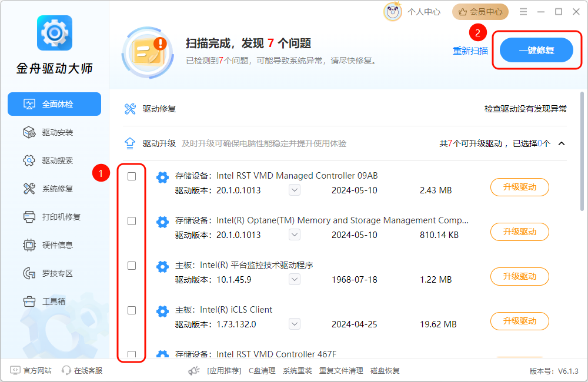Click the 驱动安装 box icon
Image resolution: width=588 pixels, height=382 pixels.
29,132
